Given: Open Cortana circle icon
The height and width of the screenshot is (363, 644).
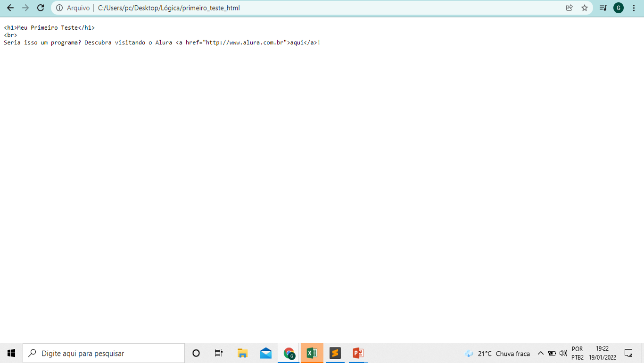Looking at the screenshot, I should (196, 353).
